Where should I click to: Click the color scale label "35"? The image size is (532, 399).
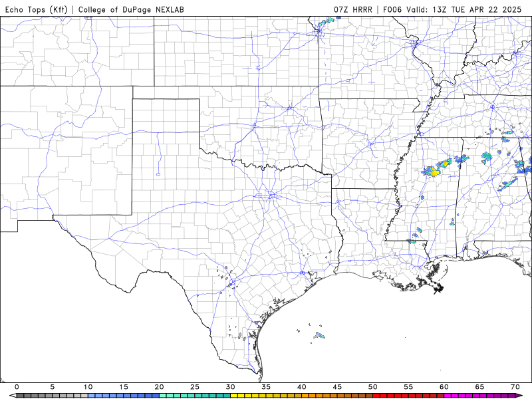click(x=266, y=387)
